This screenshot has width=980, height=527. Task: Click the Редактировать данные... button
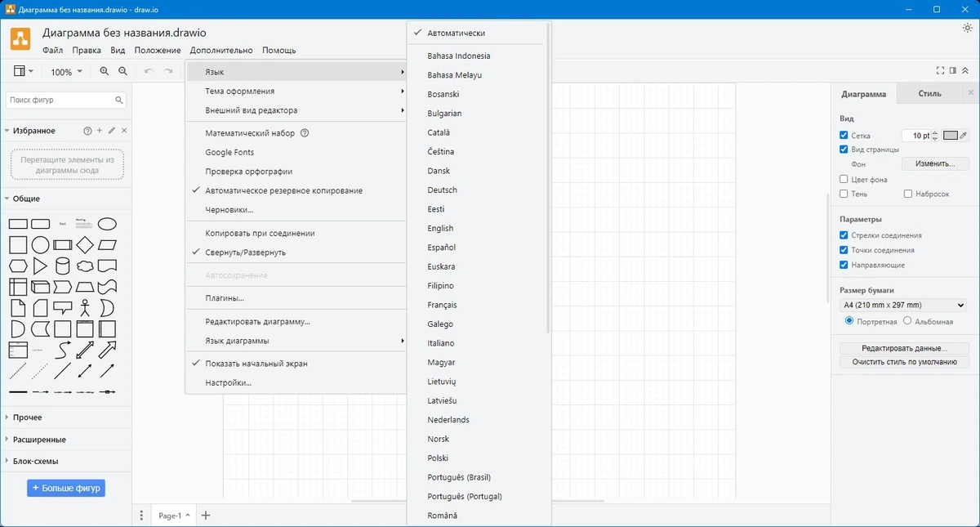coord(904,348)
